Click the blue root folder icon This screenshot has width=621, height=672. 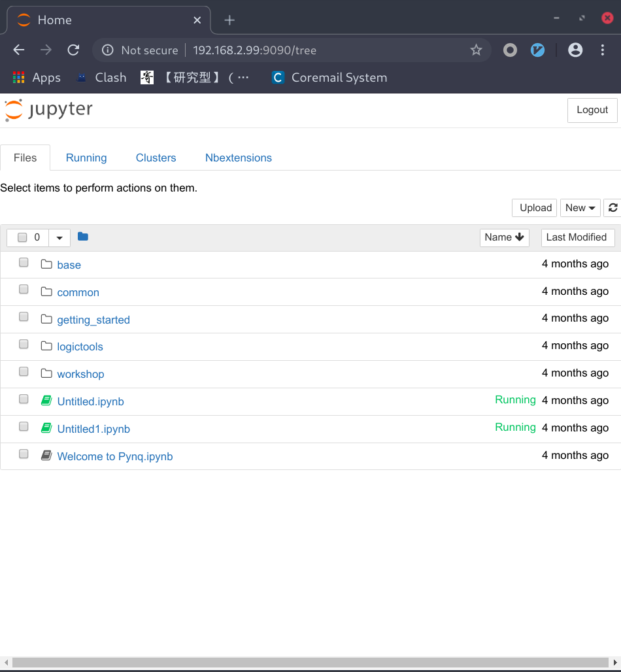click(83, 237)
